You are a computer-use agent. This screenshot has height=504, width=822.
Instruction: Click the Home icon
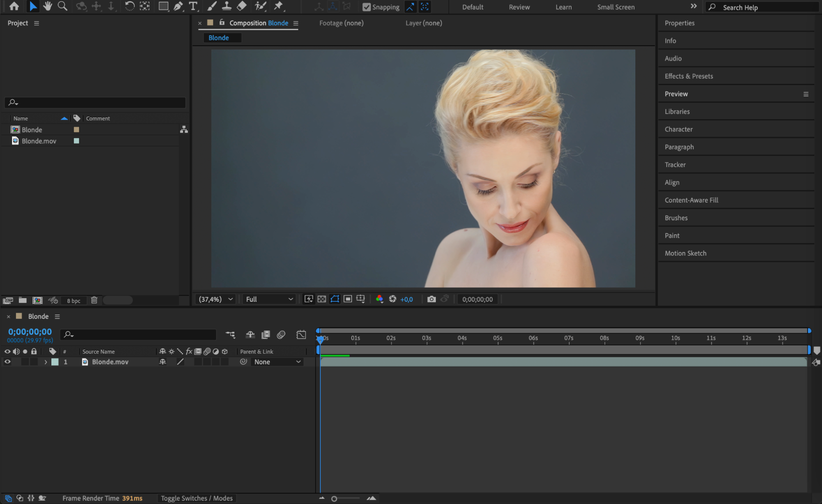click(x=14, y=6)
